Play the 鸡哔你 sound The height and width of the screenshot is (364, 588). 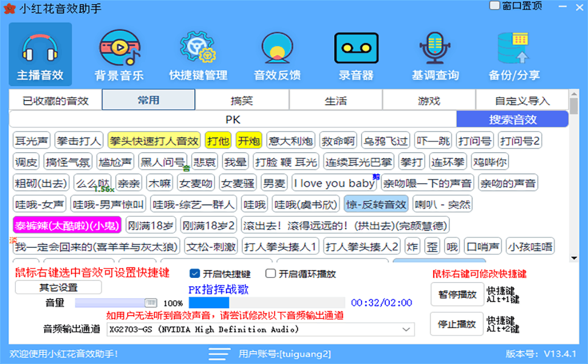490,162
